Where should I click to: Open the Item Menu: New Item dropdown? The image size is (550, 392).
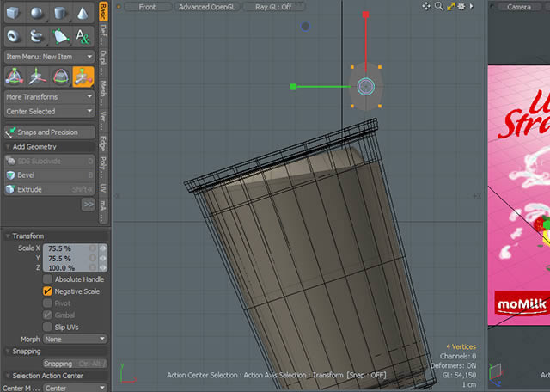(48, 56)
